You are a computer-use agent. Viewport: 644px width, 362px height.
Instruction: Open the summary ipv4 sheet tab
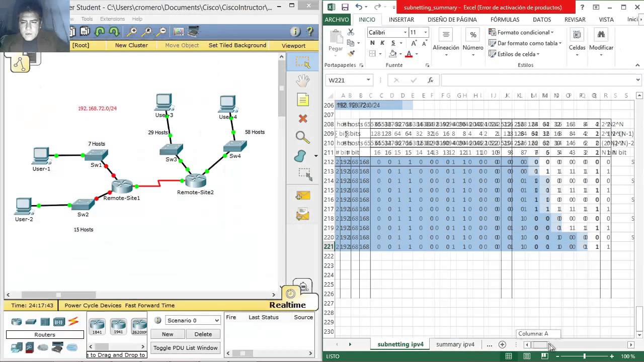pos(455,344)
